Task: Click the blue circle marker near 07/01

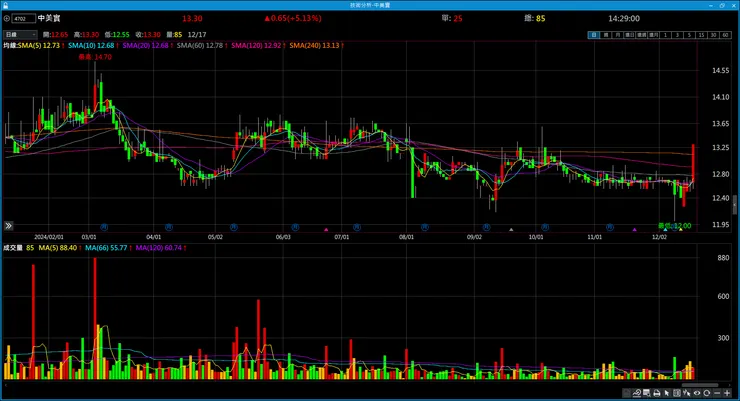Action: click(x=357, y=227)
